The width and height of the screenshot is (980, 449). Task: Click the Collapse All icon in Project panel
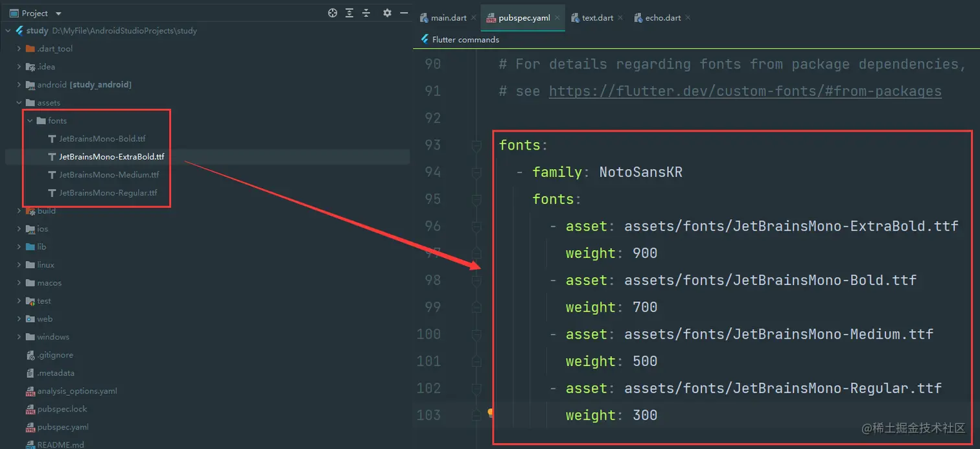pos(366,13)
